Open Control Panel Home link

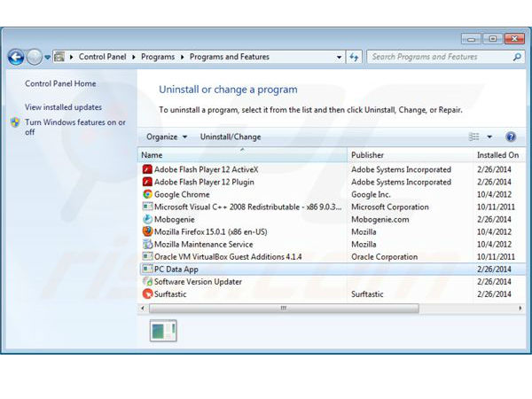[x=60, y=84]
